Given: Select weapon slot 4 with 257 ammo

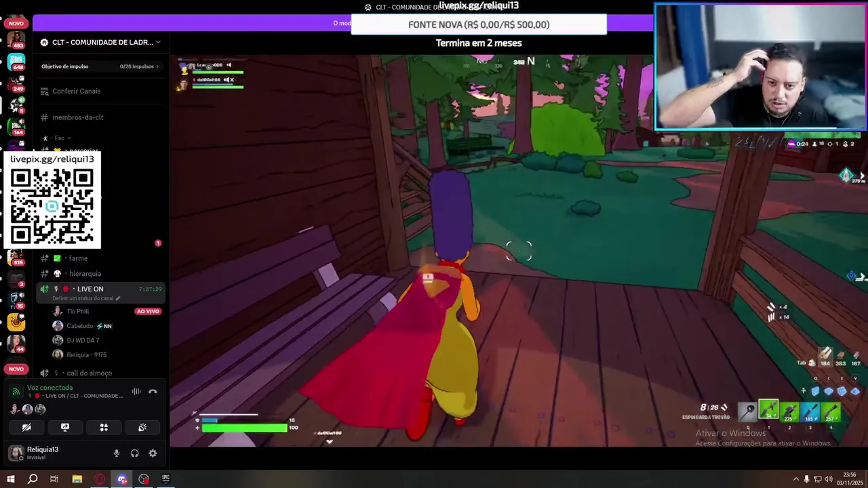Looking at the screenshot, I should coord(831,411).
